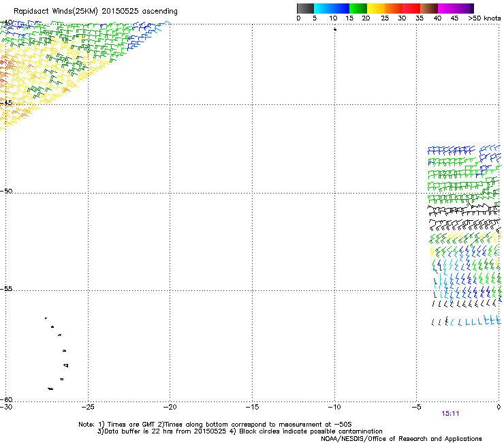The height and width of the screenshot is (443, 504).
Task: Click the '-60' latitude axis label
Action: 6,399
